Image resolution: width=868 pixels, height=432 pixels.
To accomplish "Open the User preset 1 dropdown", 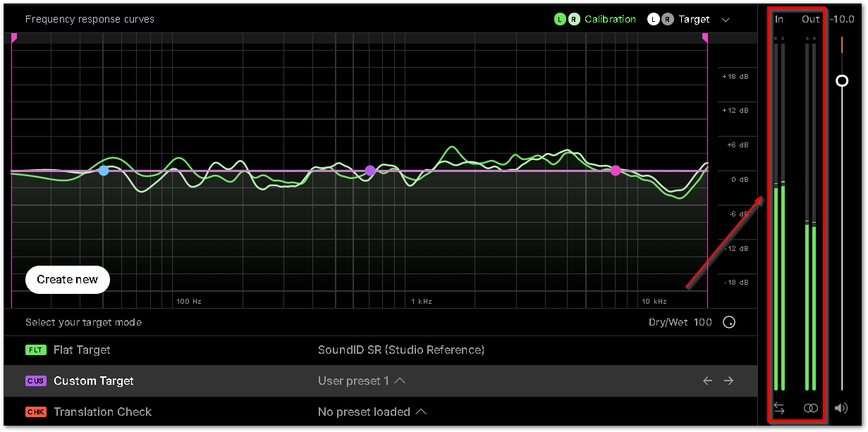I will click(x=362, y=381).
